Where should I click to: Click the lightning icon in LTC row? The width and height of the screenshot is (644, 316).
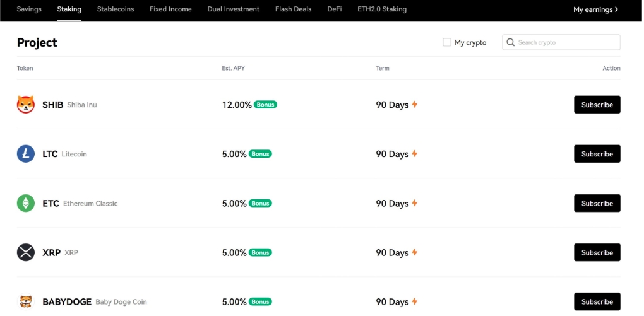tap(414, 153)
